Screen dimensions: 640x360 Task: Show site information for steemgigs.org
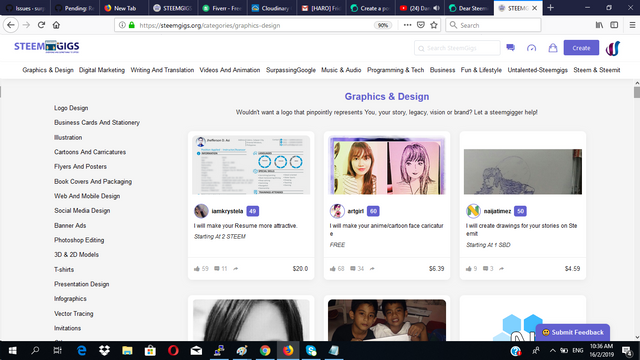122,25
